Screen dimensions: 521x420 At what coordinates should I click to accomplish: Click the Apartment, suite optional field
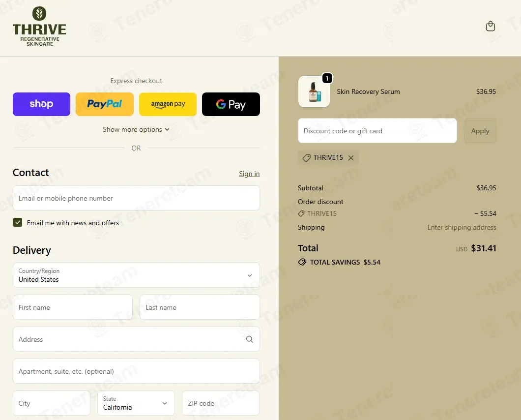click(x=136, y=371)
